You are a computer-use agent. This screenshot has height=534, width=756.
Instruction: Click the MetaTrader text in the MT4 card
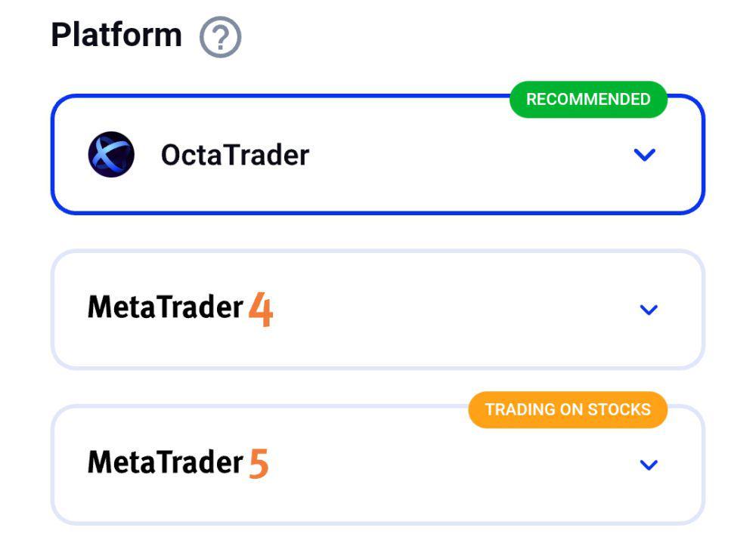[166, 307]
